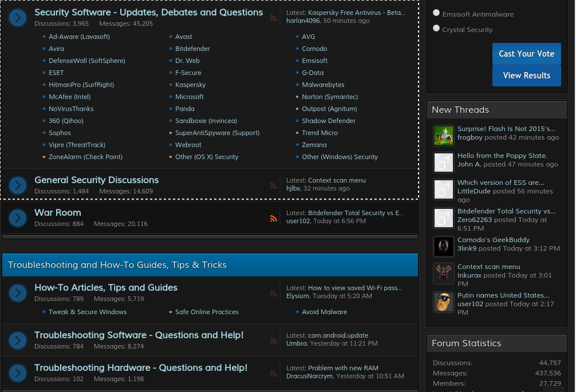This screenshot has width=576, height=392.
Task: Open RSS feed for War Room
Action: (273, 219)
